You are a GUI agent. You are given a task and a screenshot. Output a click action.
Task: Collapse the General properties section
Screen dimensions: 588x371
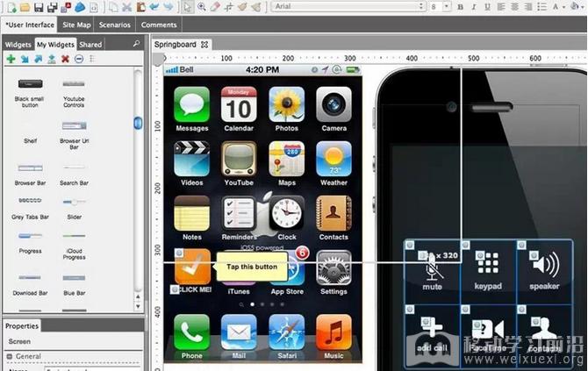pos(10,356)
